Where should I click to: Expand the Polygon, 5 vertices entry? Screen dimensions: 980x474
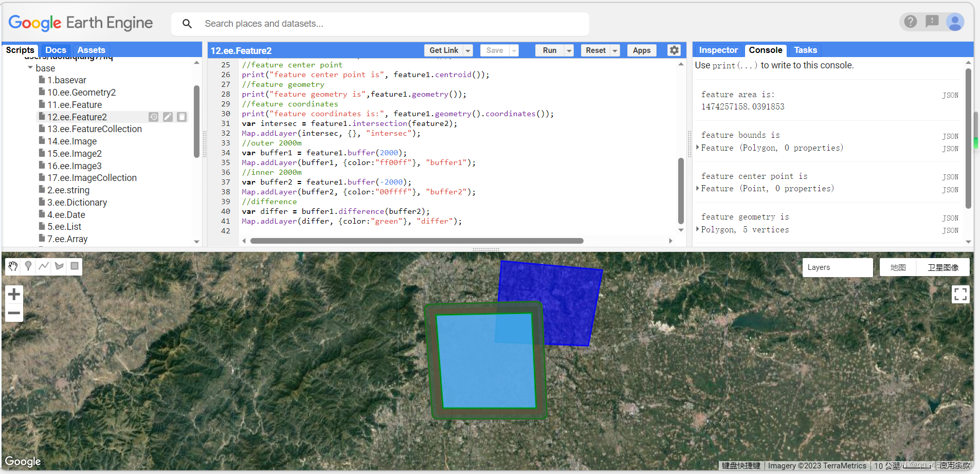coord(697,229)
